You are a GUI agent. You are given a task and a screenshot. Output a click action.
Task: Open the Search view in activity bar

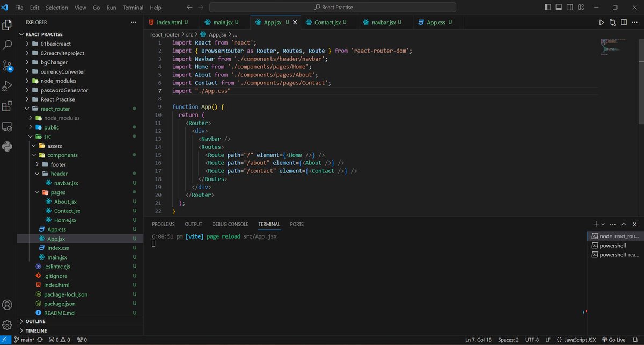[x=8, y=46]
